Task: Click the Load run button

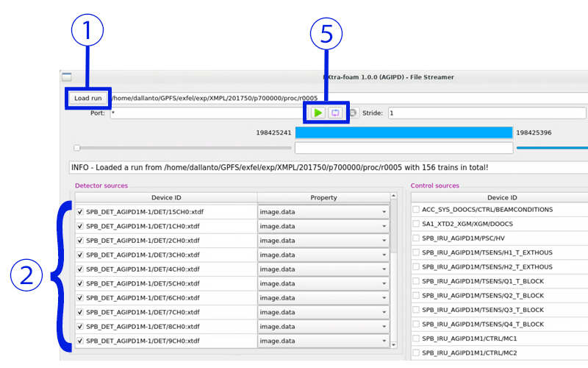Action: (87, 98)
